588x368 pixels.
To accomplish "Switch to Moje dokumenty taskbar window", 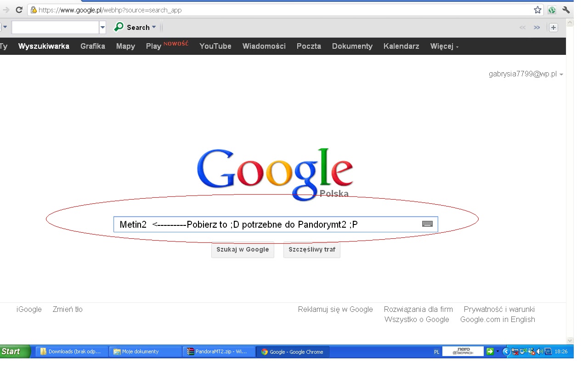I will [145, 351].
